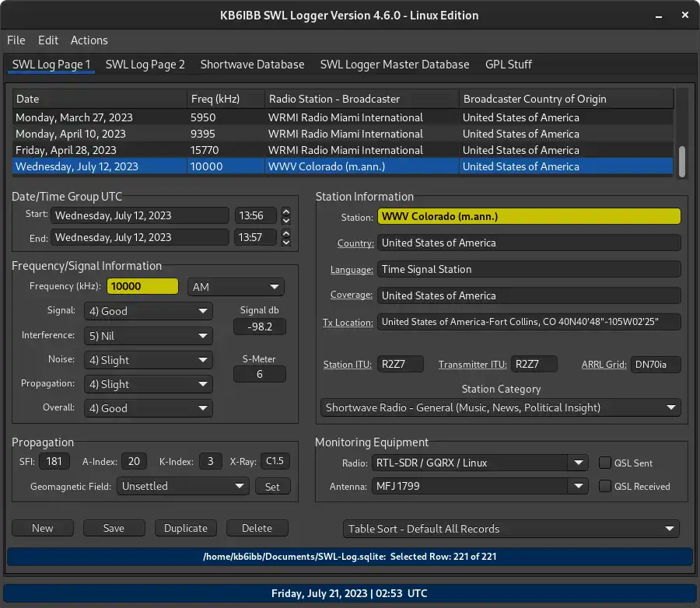Open the AM modulation mode dropdown

(236, 287)
